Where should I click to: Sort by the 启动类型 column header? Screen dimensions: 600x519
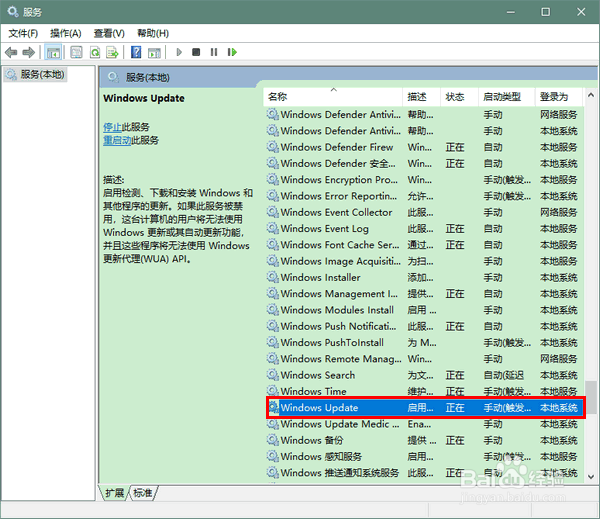506,97
